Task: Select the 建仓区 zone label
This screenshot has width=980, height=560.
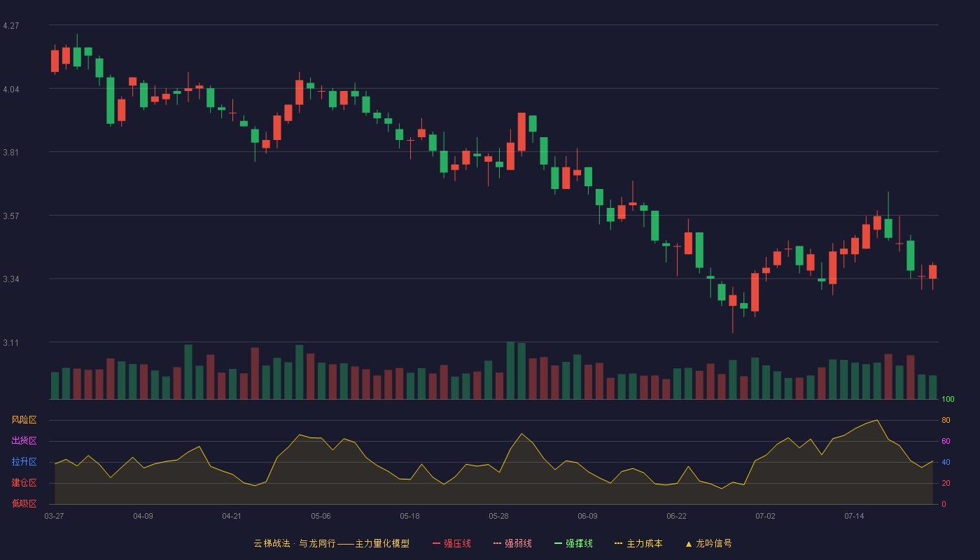Action: 24,483
